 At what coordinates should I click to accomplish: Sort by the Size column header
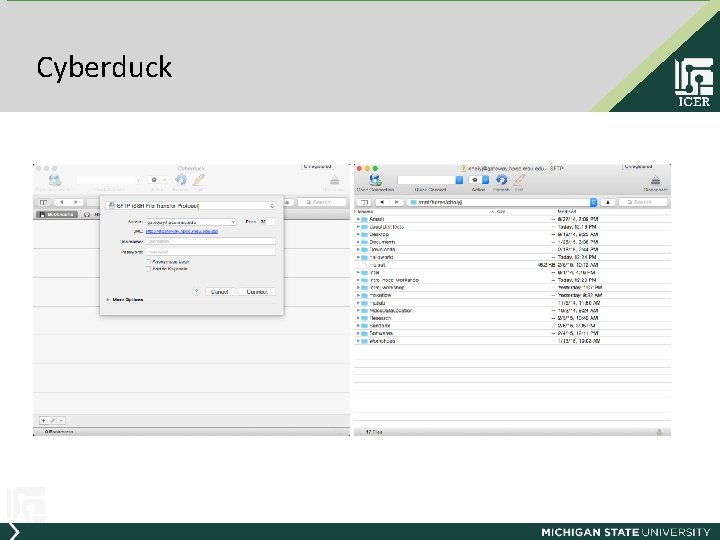(x=501, y=212)
